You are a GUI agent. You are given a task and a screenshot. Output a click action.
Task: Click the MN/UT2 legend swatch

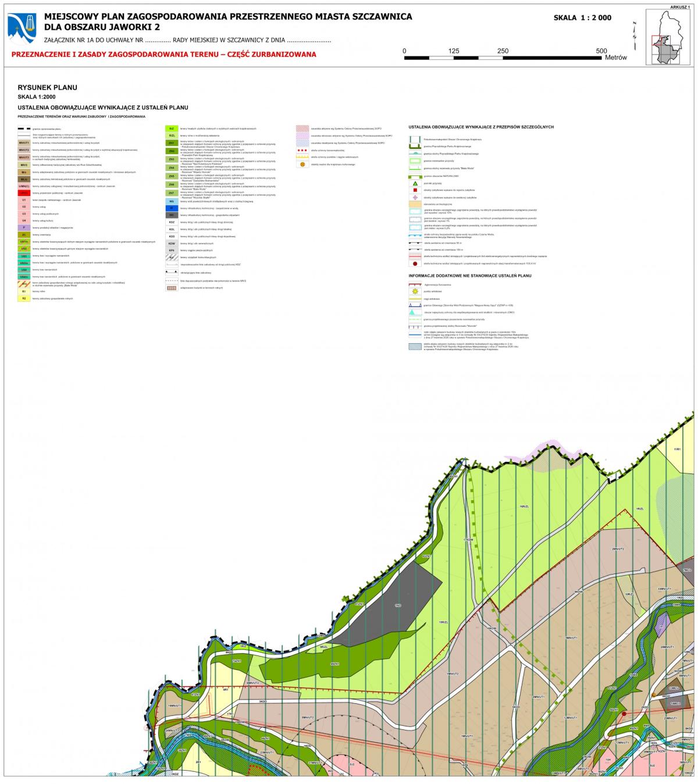pyautogui.click(x=24, y=150)
